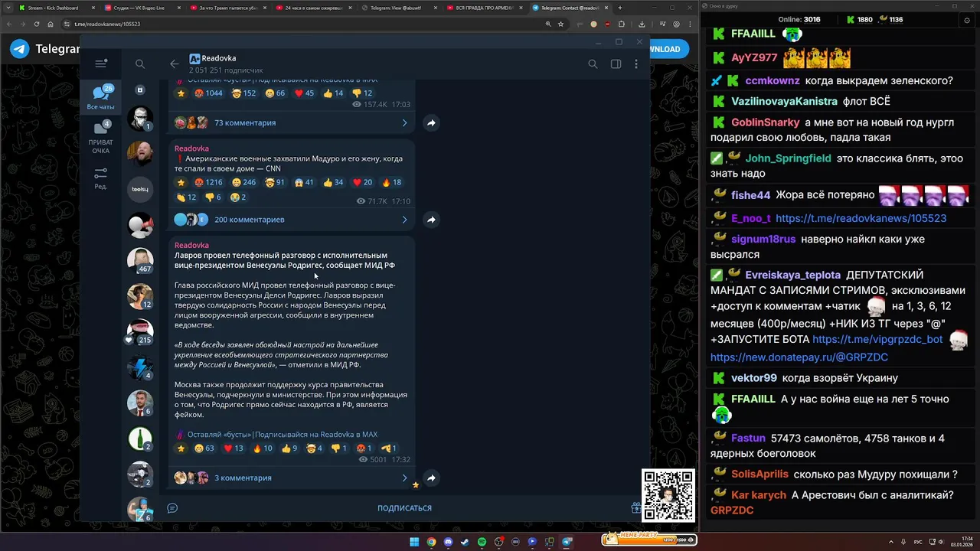Screen dimensions: 980x551
Task: Toggle the angry-face 1216 reaction
Action: (208, 182)
